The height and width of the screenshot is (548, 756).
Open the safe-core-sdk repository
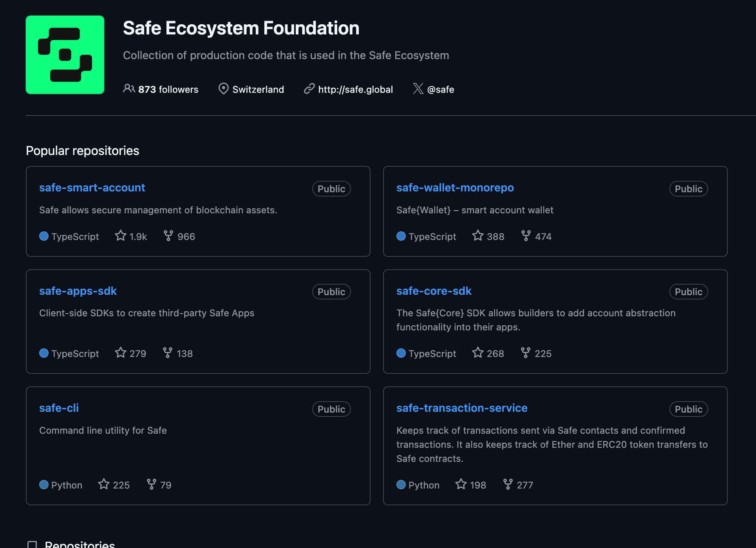pos(434,291)
